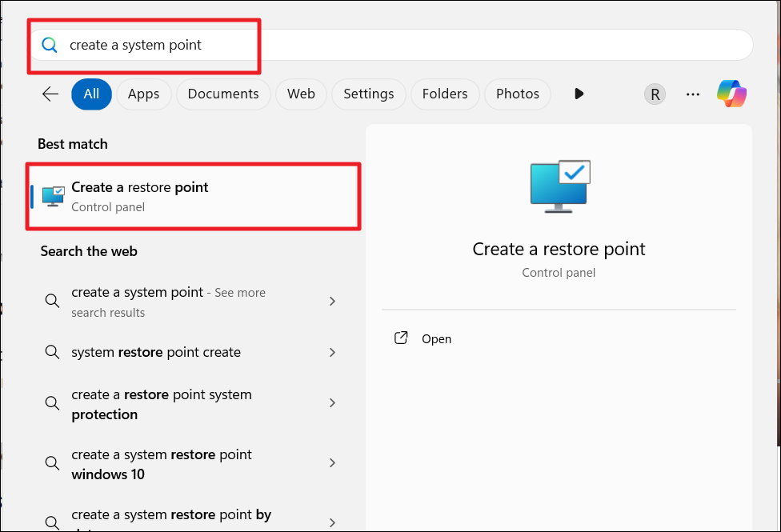781x532 pixels.
Task: Open the three-dots more options menu
Action: coord(693,94)
